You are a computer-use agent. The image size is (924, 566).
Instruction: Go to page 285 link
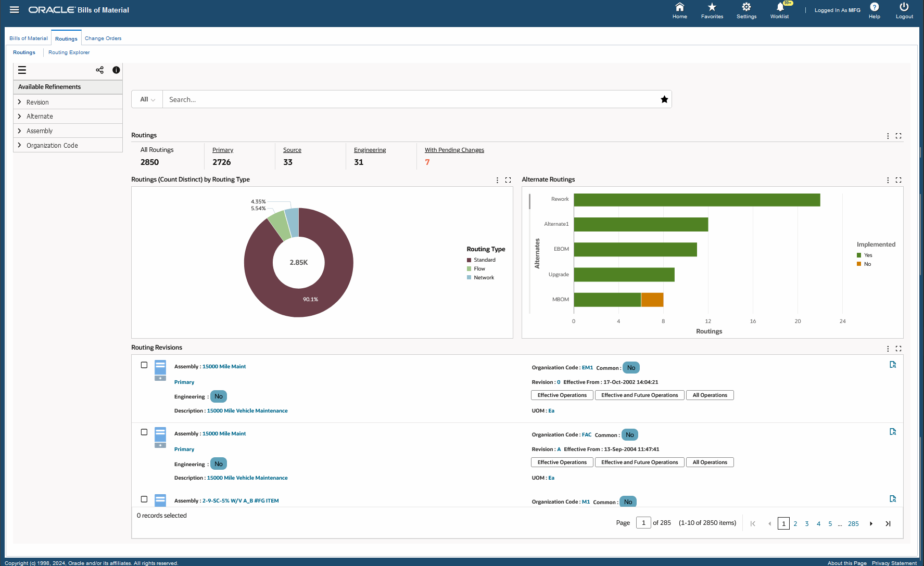(853, 524)
